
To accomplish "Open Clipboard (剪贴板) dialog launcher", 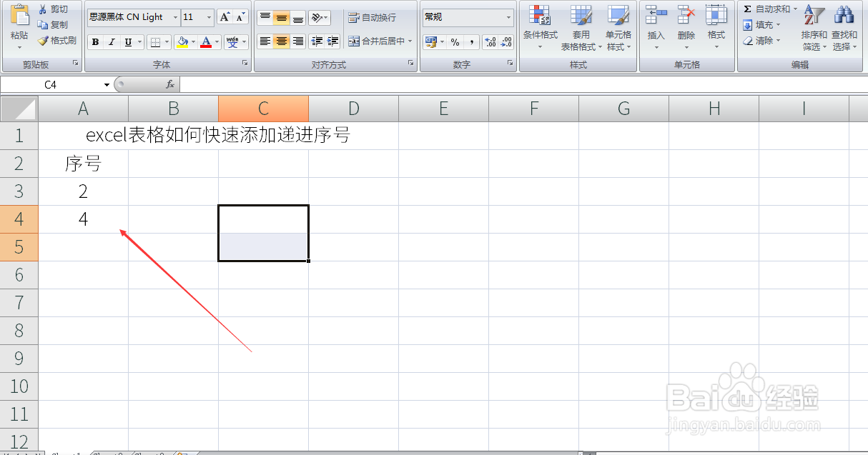I will (75, 64).
